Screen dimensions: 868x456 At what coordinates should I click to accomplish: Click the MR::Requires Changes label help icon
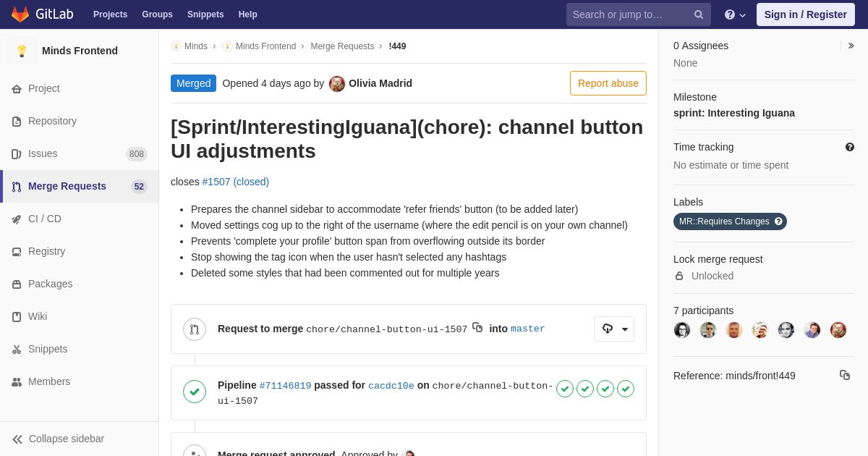tap(778, 221)
